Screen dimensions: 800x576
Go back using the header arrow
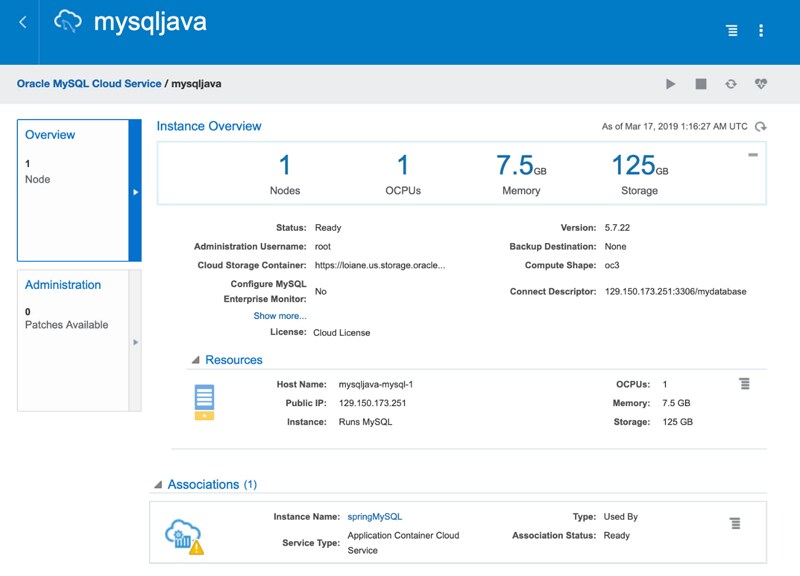pos(22,22)
